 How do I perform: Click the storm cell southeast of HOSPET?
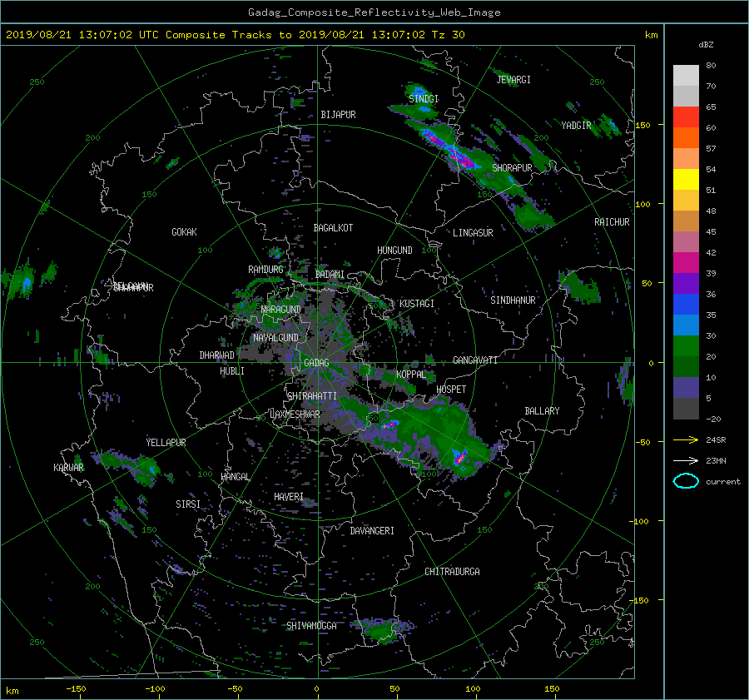pos(459,457)
